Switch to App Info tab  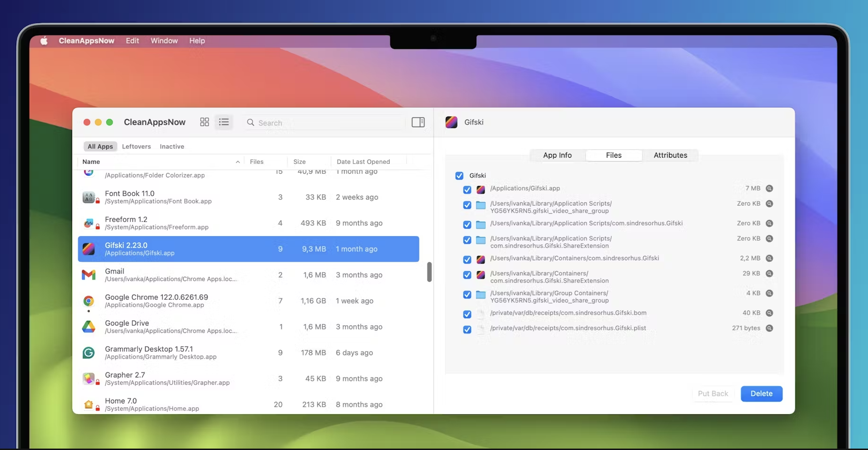(557, 155)
